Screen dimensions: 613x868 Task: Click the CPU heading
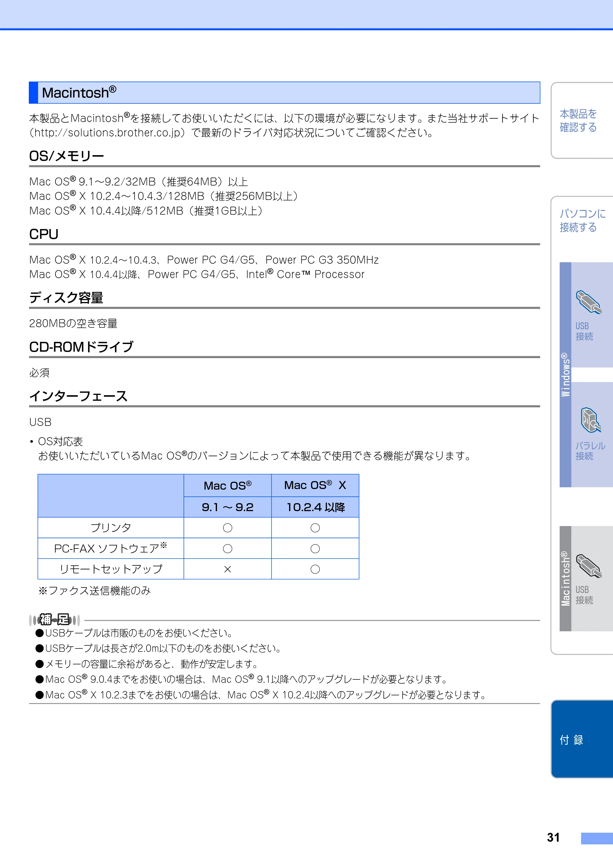click(44, 234)
